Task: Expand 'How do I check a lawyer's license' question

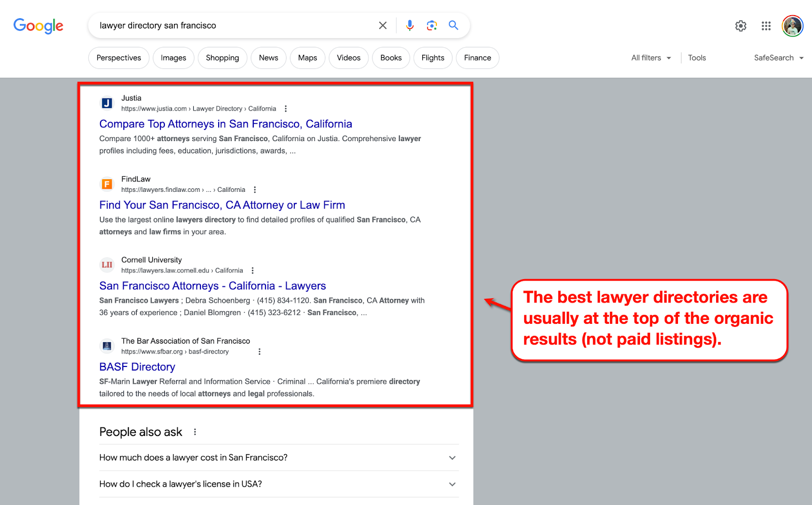Action: coord(279,484)
